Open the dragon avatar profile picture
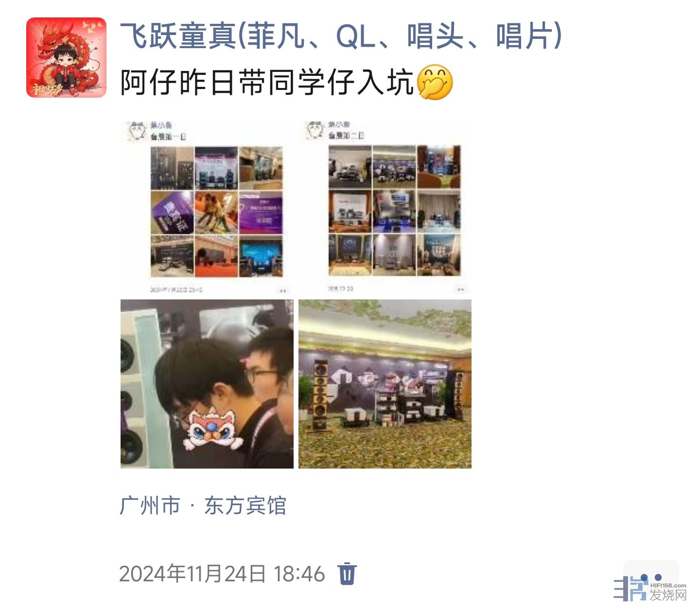The height and width of the screenshot is (611, 700). click(x=66, y=57)
